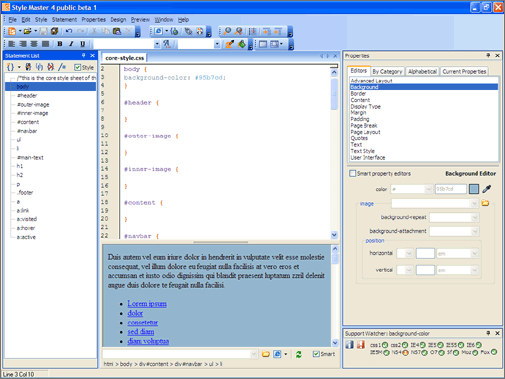Image resolution: width=505 pixels, height=379 pixels.
Task: Follow the dolor link in preview
Action: 135,313
